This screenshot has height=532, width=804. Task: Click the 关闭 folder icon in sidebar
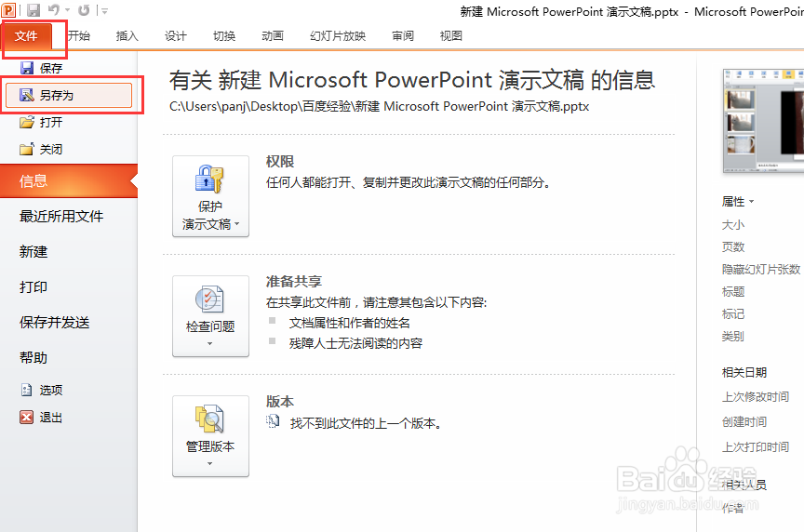pyautogui.click(x=27, y=149)
